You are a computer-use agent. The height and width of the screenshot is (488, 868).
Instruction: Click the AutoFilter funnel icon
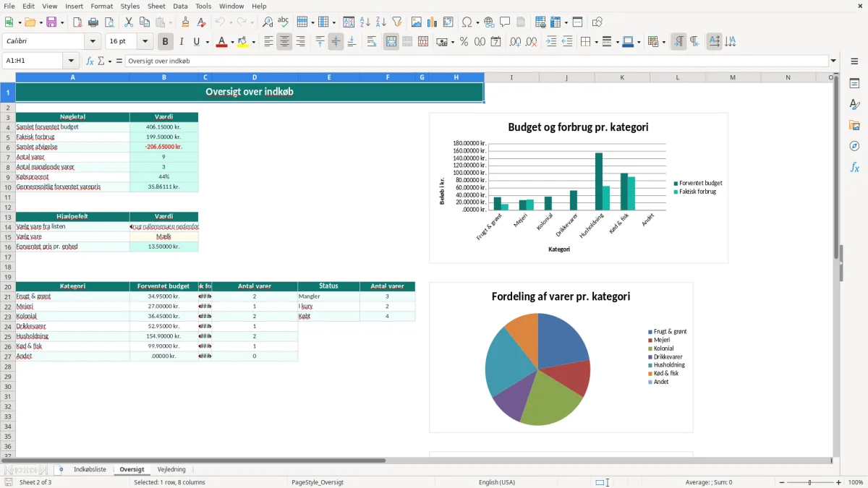[x=396, y=22]
